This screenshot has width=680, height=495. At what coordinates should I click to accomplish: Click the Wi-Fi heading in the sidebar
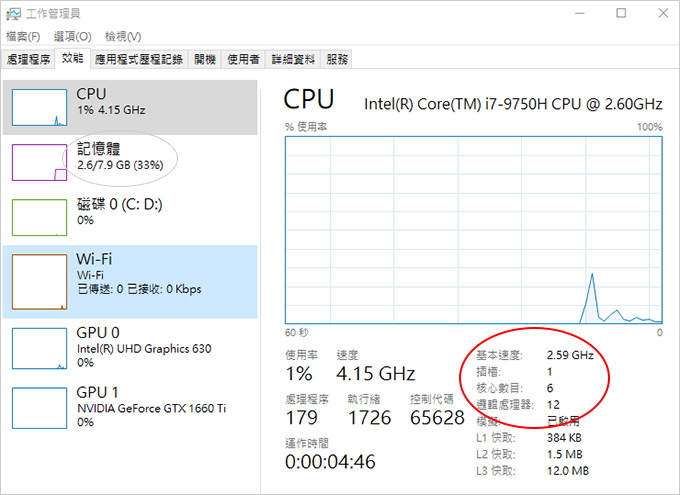[94, 259]
